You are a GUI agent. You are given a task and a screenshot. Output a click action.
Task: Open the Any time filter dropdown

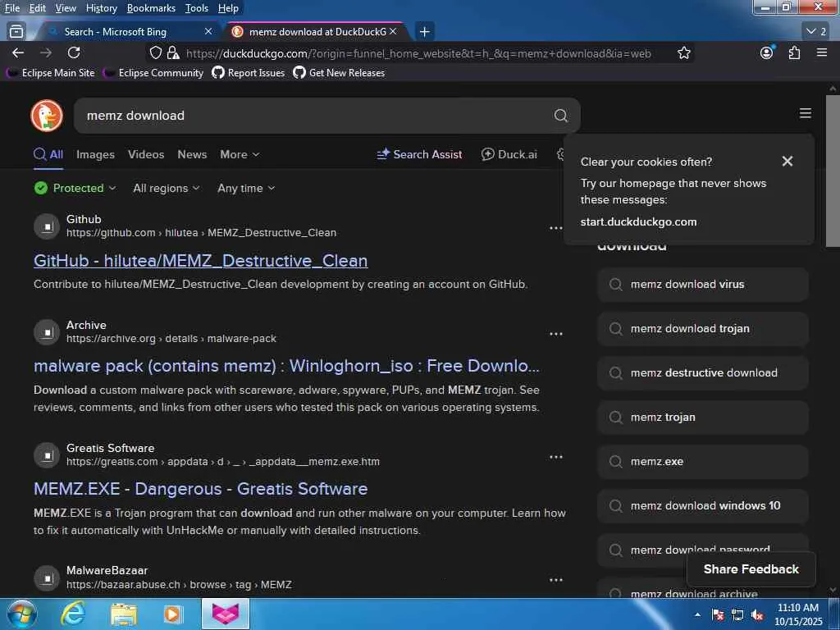(246, 188)
